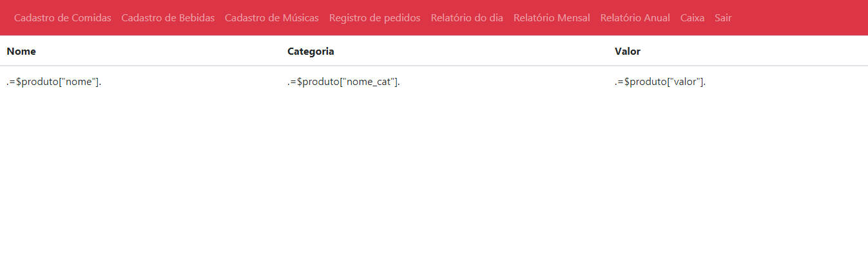Screen dimensions: 868x264
Task: Go to Cadastro de Bebidas
Action: coord(168,18)
